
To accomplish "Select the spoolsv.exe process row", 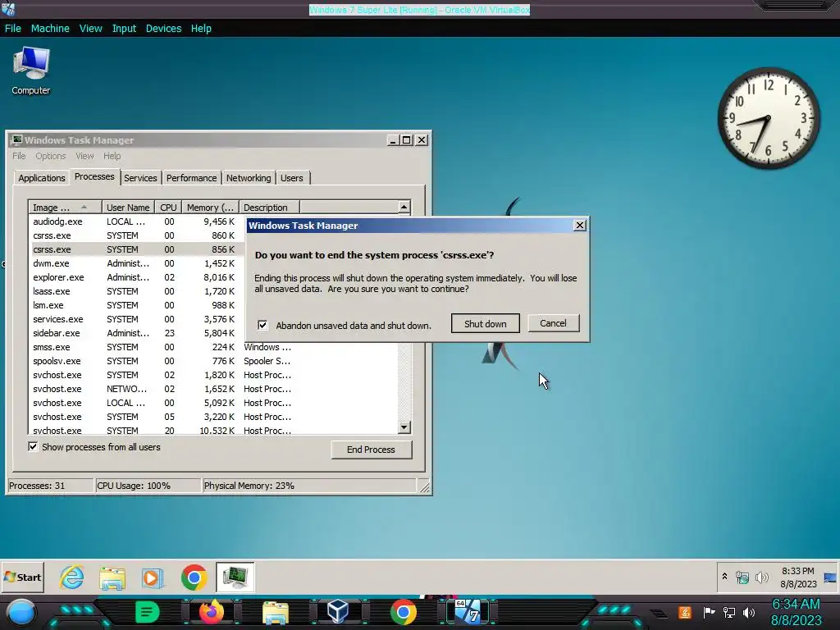I will coord(213,361).
